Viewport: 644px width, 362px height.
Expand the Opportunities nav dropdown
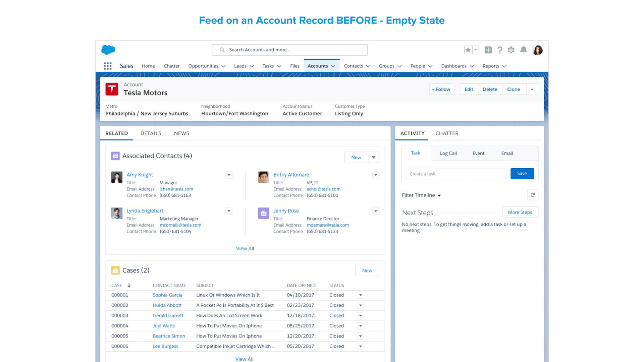click(x=223, y=66)
